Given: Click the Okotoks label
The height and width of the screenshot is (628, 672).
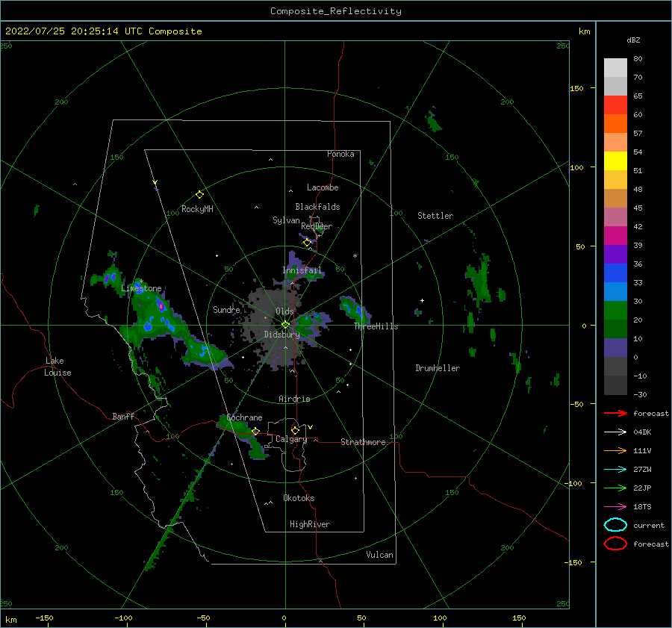Looking at the screenshot, I should point(299,498).
